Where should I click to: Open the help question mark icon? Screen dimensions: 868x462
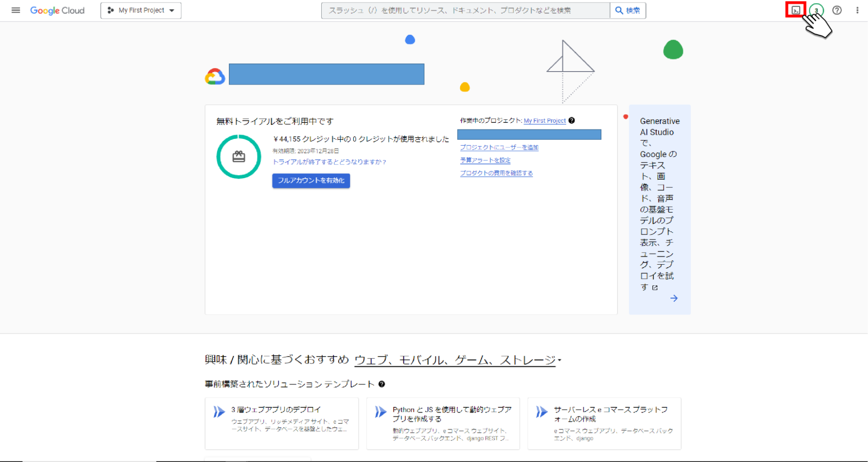pos(837,10)
